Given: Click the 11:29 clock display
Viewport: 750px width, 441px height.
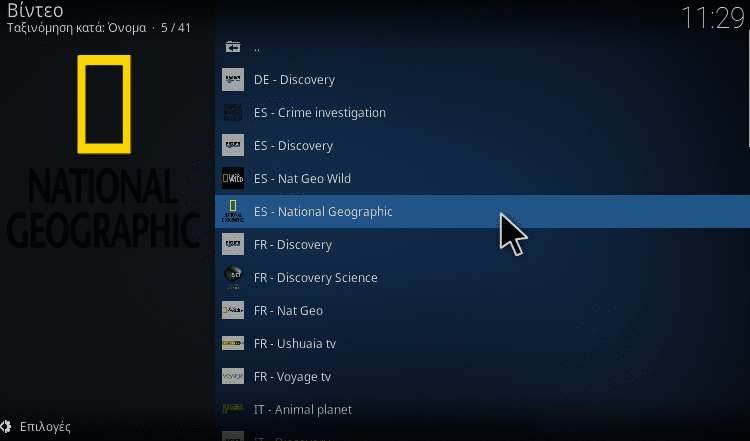Looking at the screenshot, I should 713,18.
